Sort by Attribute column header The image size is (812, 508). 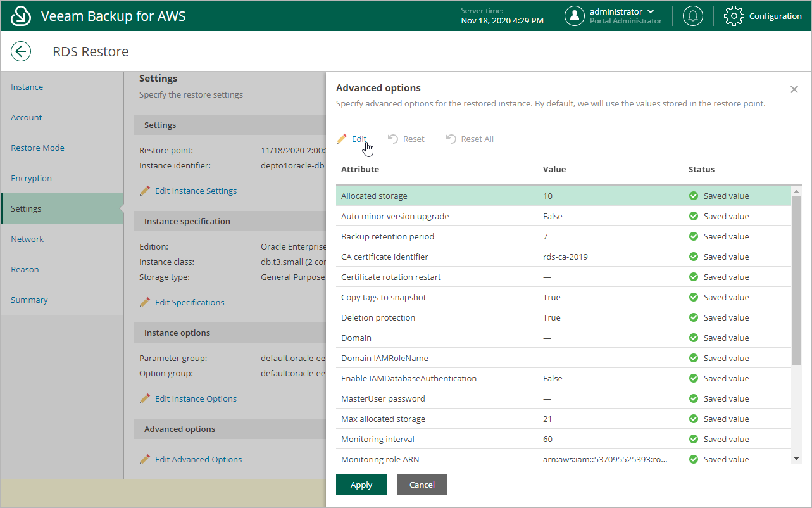360,169
